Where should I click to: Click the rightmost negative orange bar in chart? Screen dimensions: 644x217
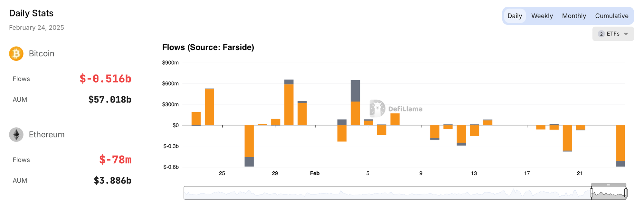point(620,143)
